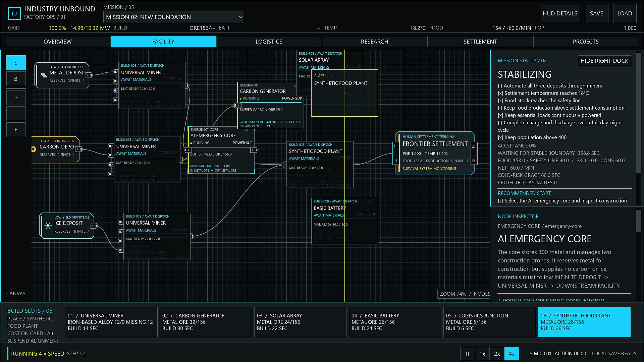Click Carbon Generator input port

coord(237,106)
